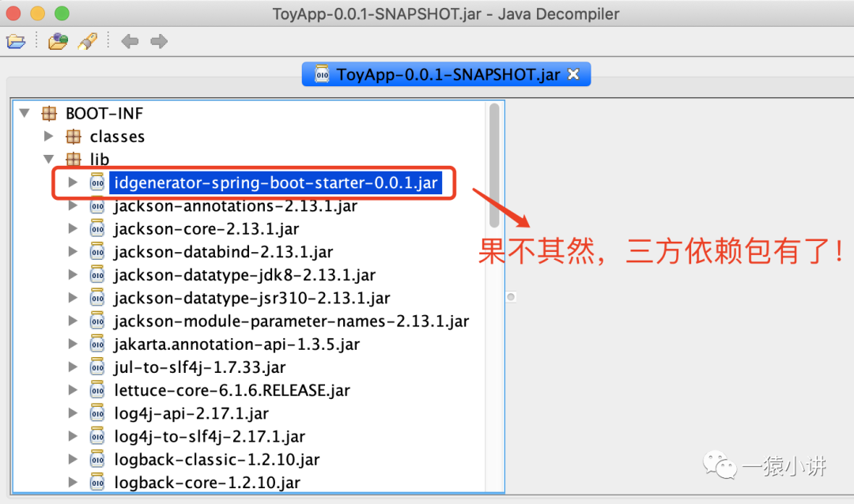
Task: Select jakarta.annotation-api-1.3.5.jar row
Action: pos(236,344)
